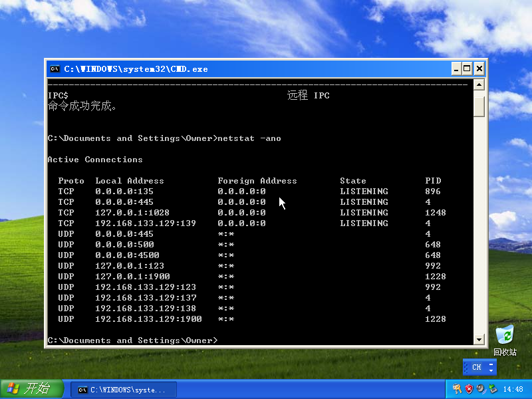The width and height of the screenshot is (532, 399).
Task: Click local address 0.0.0.0:500
Action: (x=124, y=245)
